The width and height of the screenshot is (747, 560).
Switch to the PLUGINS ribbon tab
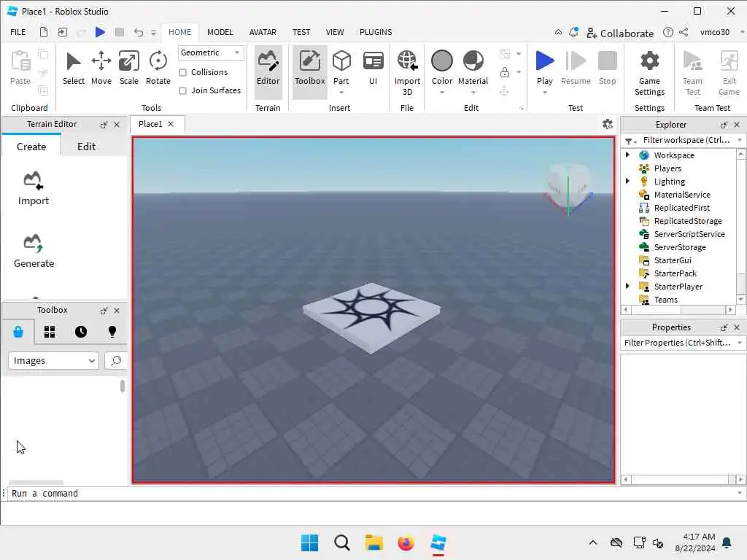pos(376,32)
